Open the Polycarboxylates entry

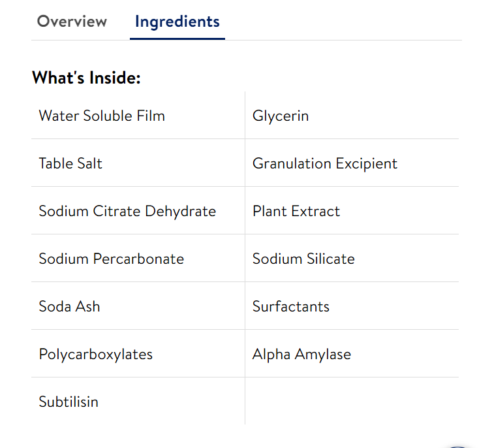(x=95, y=355)
